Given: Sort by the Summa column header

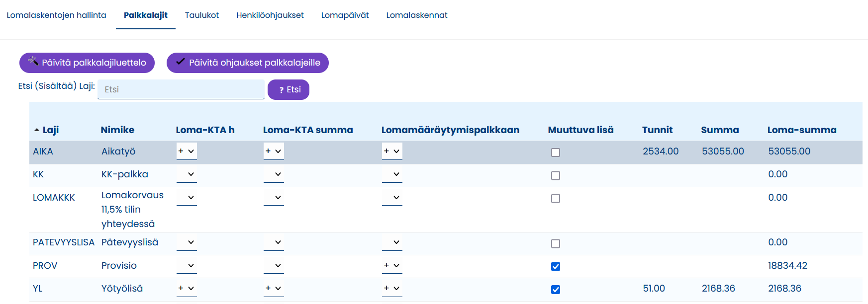Looking at the screenshot, I should (720, 130).
